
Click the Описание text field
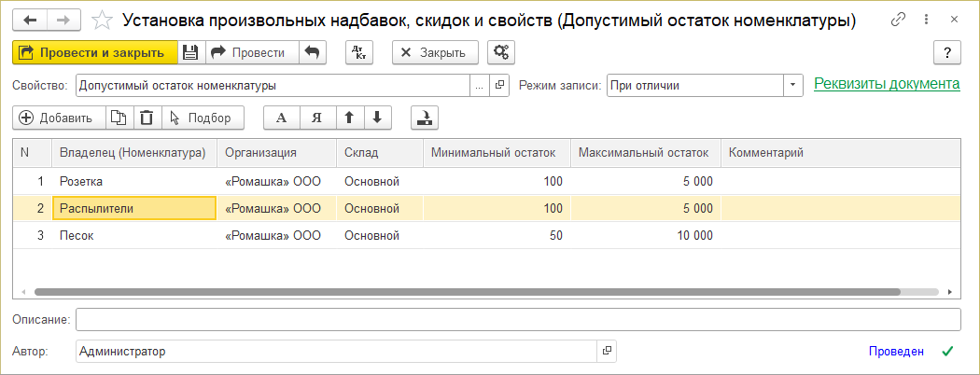[x=517, y=319]
